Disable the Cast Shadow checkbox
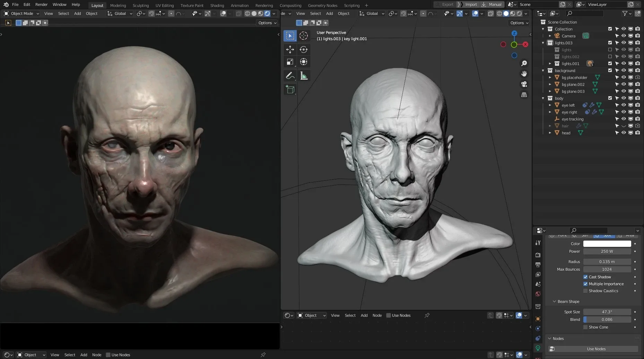Image resolution: width=644 pixels, height=359 pixels. (585, 277)
